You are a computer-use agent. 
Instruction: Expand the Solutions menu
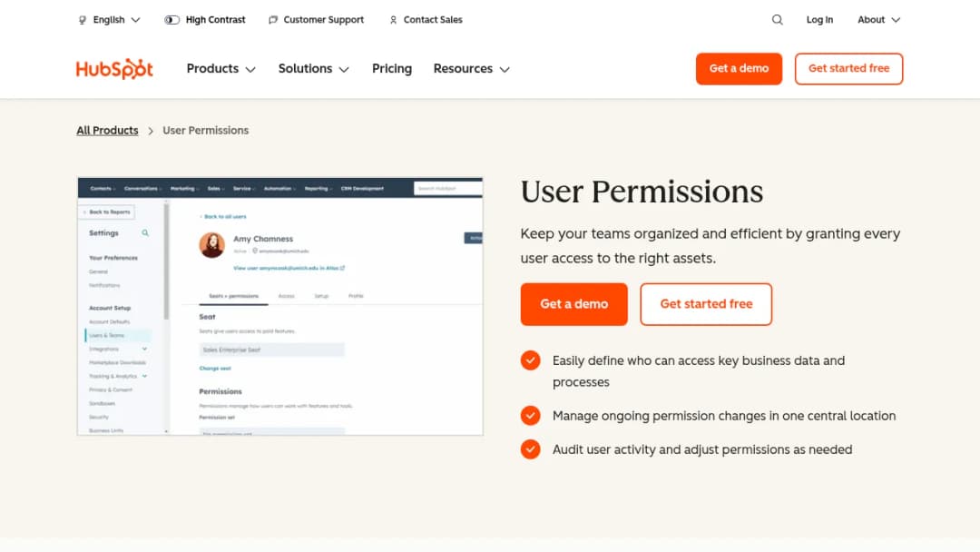click(314, 69)
